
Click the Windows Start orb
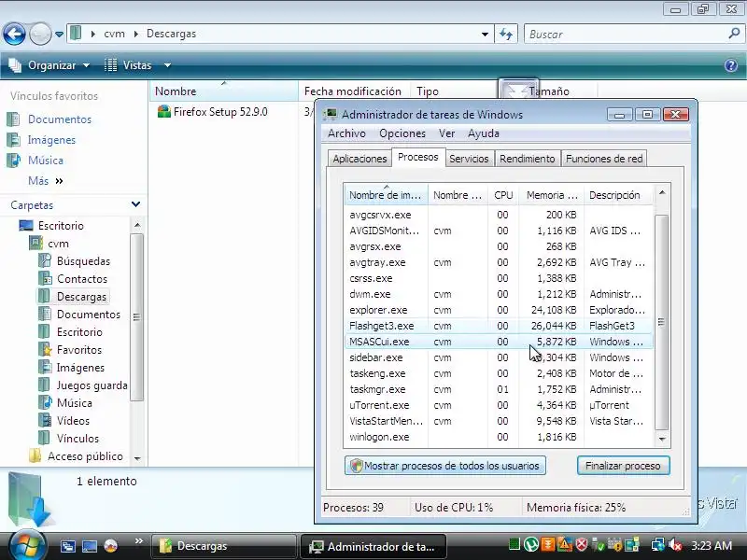coord(26,545)
